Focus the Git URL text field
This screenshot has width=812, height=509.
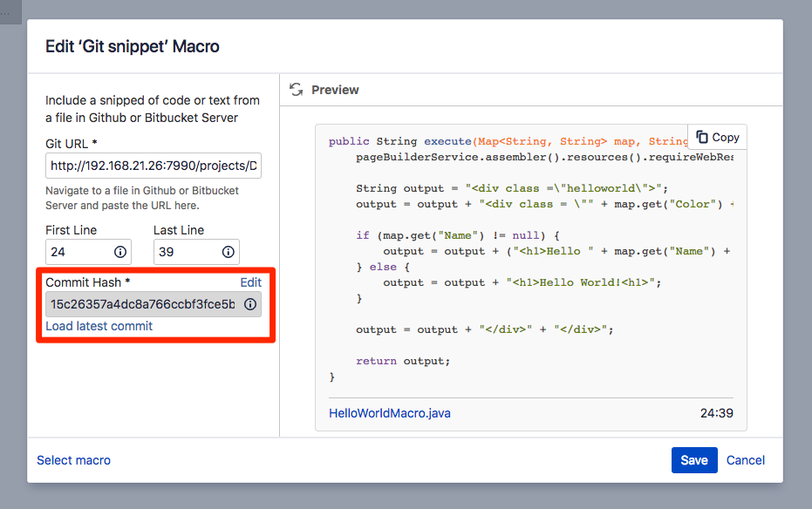click(x=153, y=166)
